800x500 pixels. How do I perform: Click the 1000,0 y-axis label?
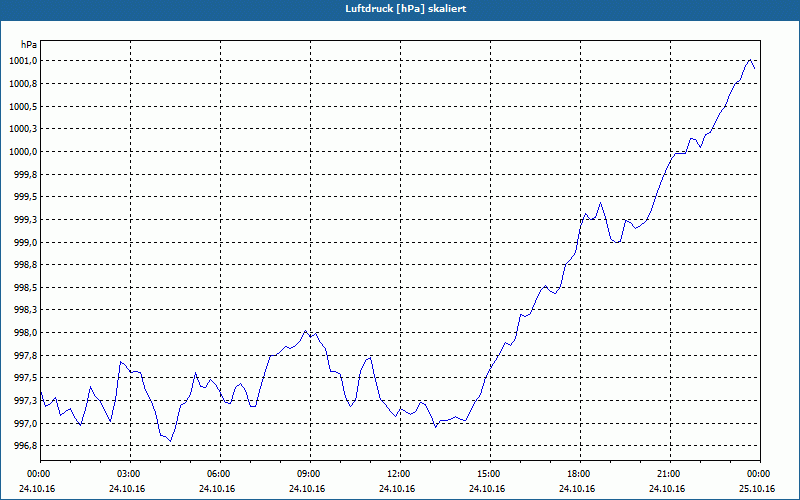pos(23,152)
